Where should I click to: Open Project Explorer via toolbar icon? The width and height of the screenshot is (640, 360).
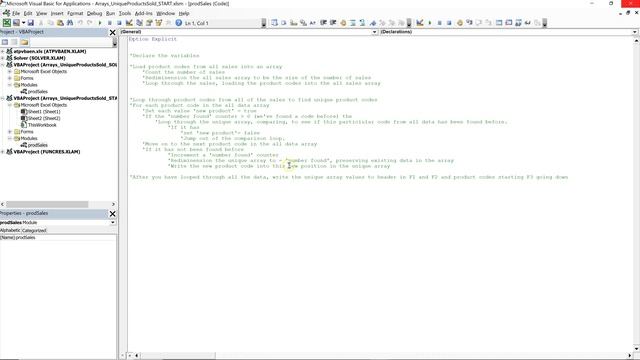click(x=139, y=23)
